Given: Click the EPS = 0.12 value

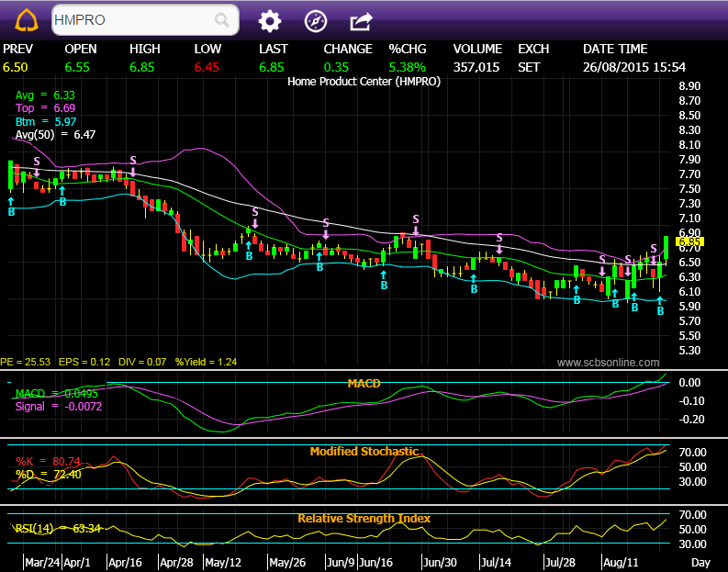Looking at the screenshot, I should (x=84, y=362).
